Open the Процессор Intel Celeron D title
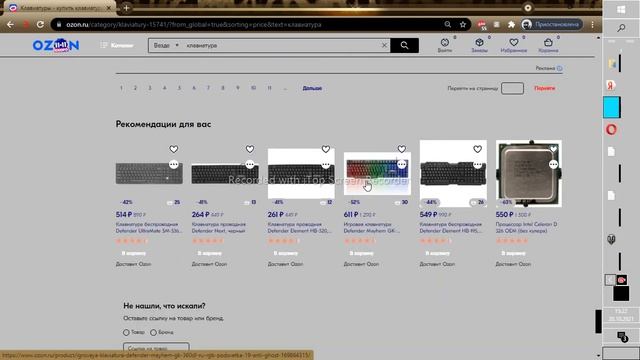This screenshot has height=360, width=640. [x=526, y=228]
